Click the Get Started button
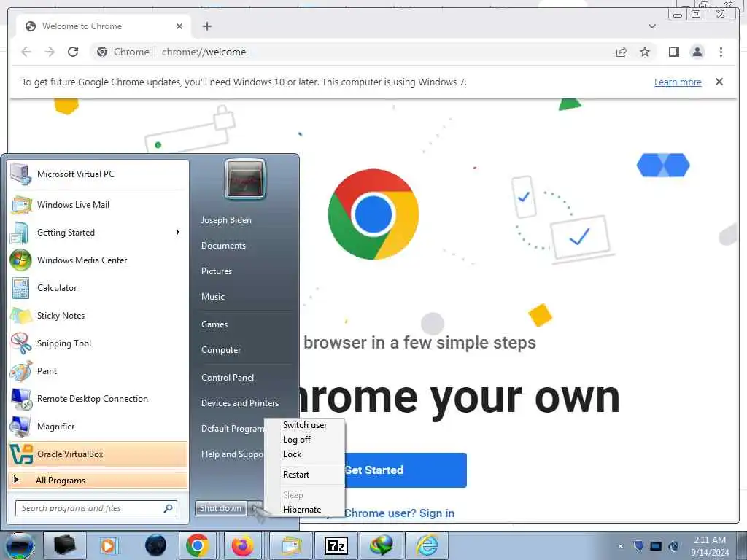The height and width of the screenshot is (560, 747). point(405,470)
